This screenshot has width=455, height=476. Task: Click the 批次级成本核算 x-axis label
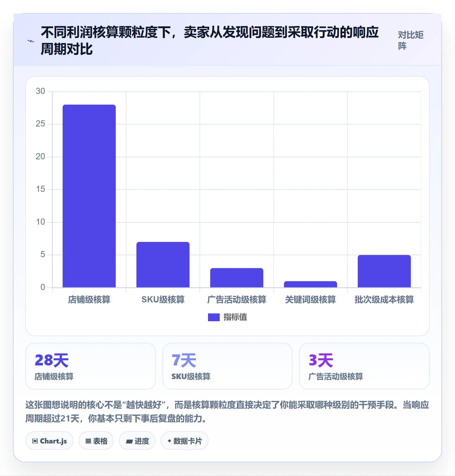click(x=384, y=299)
